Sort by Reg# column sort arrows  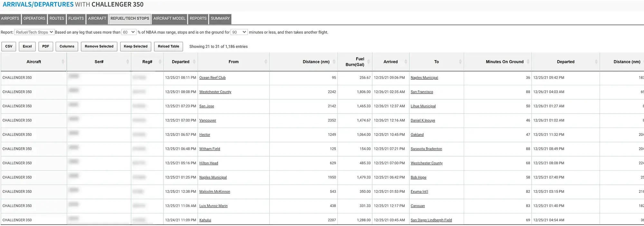pos(160,62)
